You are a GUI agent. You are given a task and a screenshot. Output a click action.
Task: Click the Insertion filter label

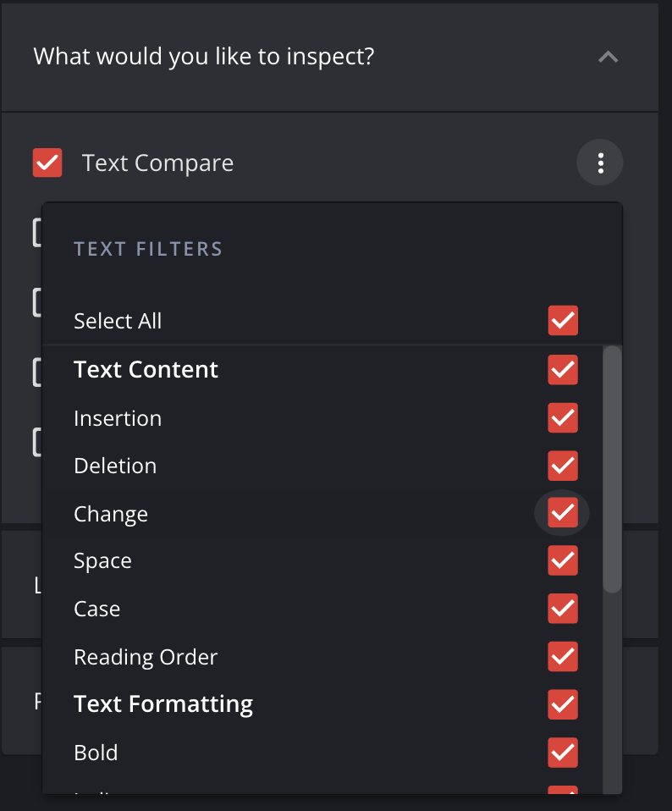coord(118,418)
